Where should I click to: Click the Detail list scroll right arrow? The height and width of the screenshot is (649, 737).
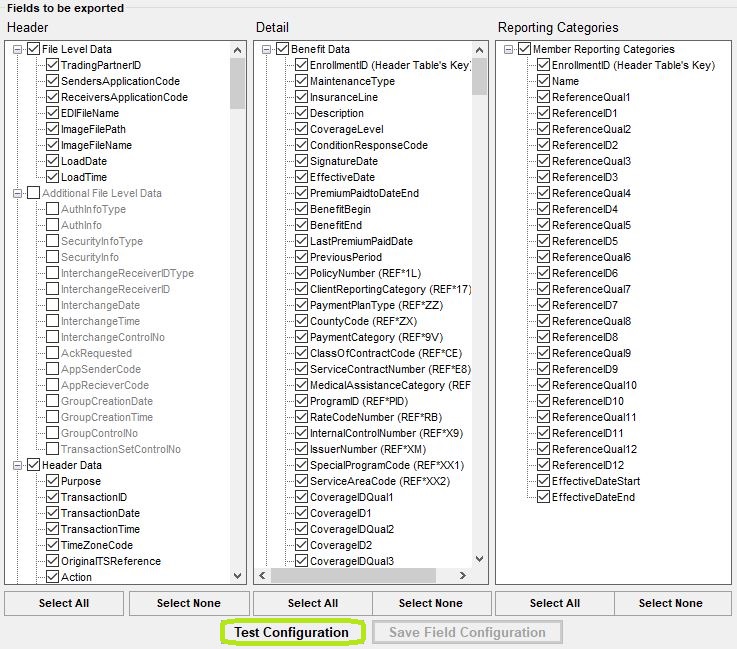click(463, 575)
